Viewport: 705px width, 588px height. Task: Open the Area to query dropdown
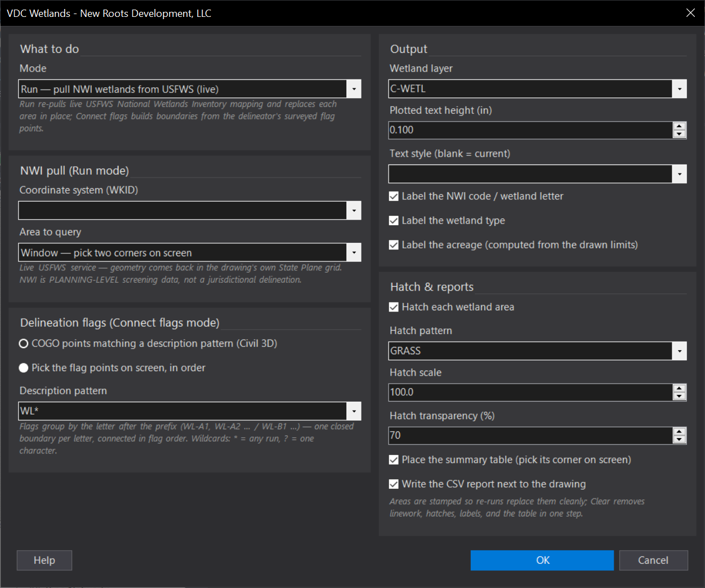click(354, 252)
